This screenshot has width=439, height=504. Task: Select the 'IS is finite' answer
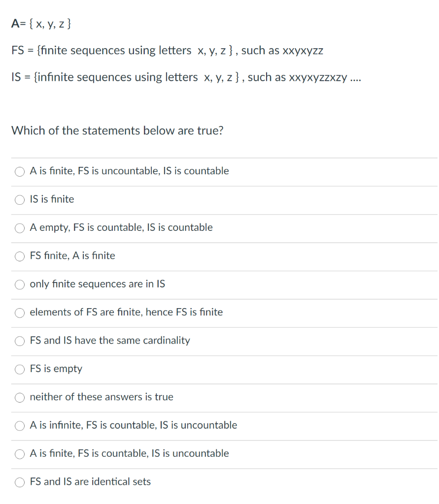click(x=19, y=199)
